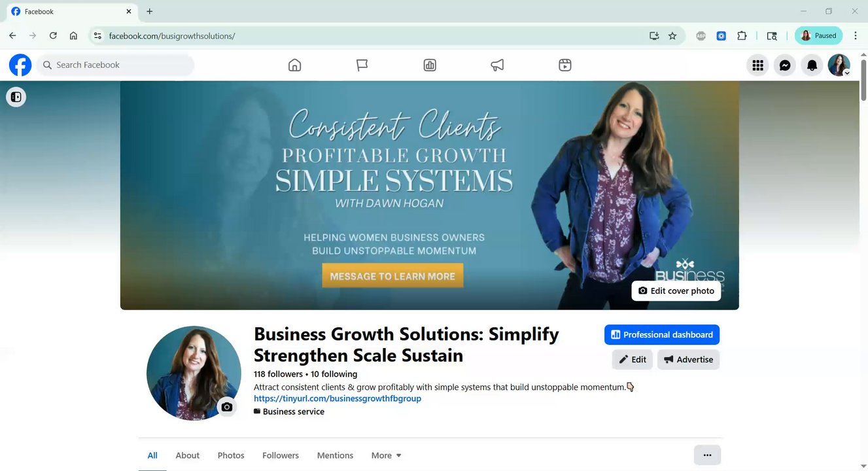This screenshot has height=471, width=868.
Task: Open the three-dots page options menu
Action: click(x=707, y=455)
